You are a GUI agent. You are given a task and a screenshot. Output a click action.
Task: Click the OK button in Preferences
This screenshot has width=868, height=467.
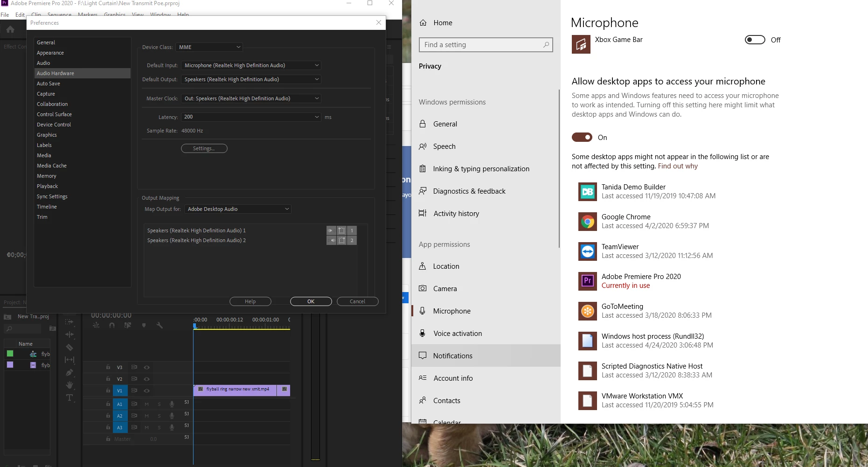point(311,301)
